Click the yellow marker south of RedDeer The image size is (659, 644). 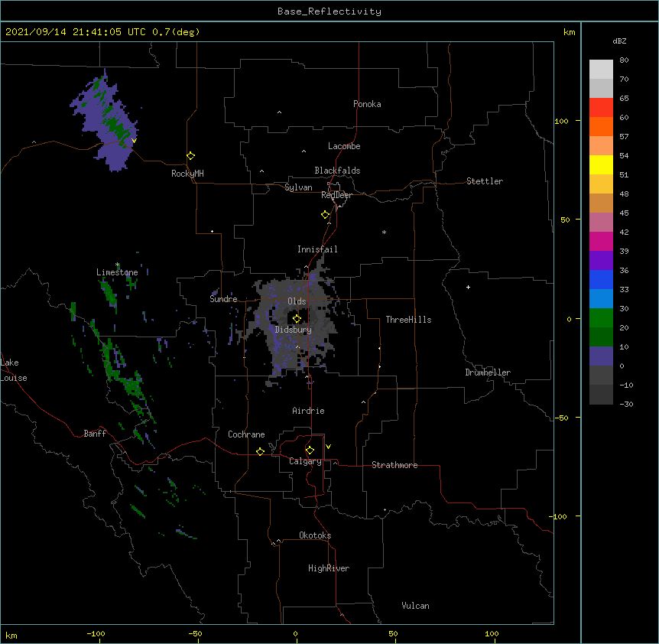pos(326,214)
